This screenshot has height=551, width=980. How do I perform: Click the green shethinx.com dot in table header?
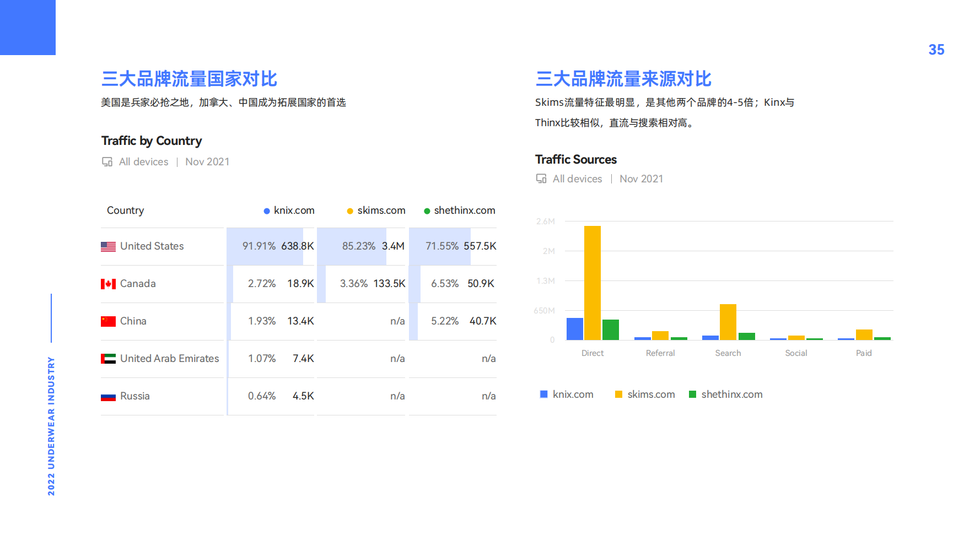(427, 211)
